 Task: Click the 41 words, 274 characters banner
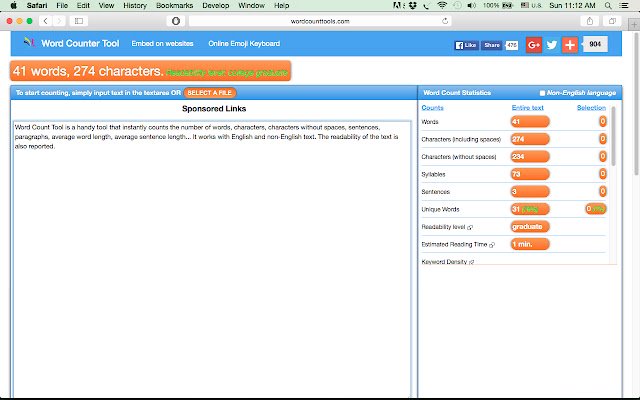point(150,71)
